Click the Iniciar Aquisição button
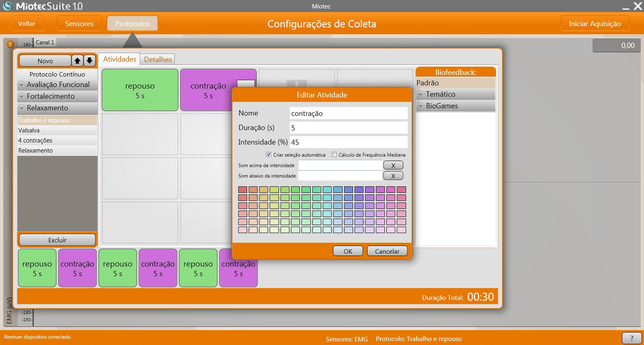 pyautogui.click(x=594, y=24)
